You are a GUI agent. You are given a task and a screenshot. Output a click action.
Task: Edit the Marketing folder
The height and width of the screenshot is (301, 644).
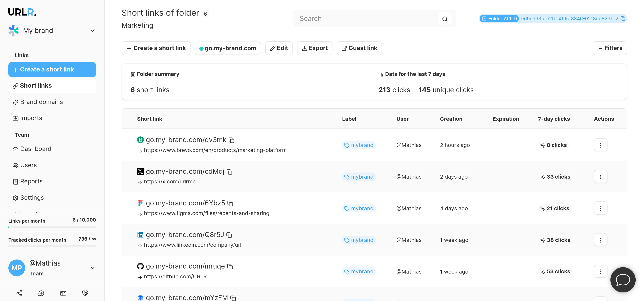279,48
